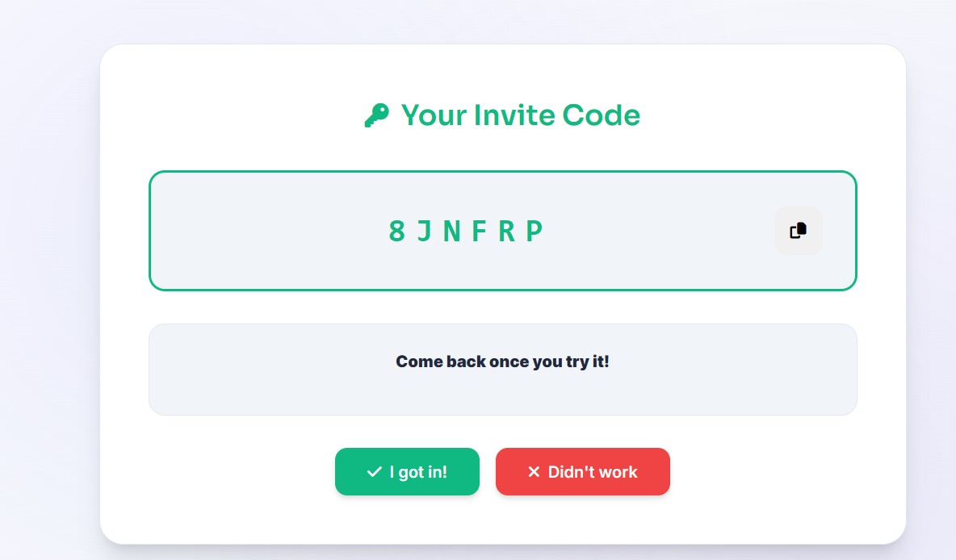Click the word "once" in the message
The width and height of the screenshot is (956, 560).
509,361
